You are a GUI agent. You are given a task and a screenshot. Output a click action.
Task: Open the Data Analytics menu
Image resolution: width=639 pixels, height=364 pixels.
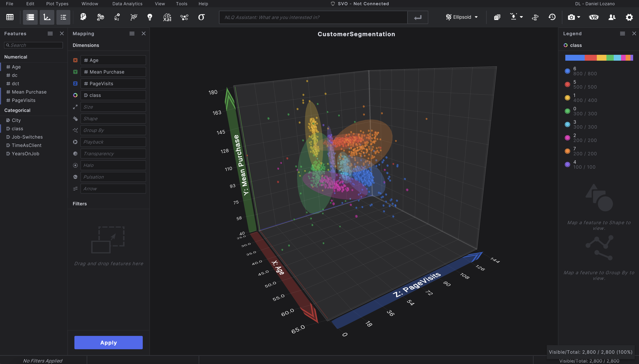128,4
